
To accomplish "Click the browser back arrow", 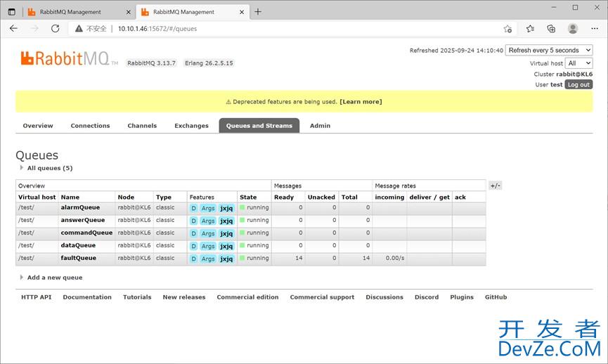I will tap(14, 29).
